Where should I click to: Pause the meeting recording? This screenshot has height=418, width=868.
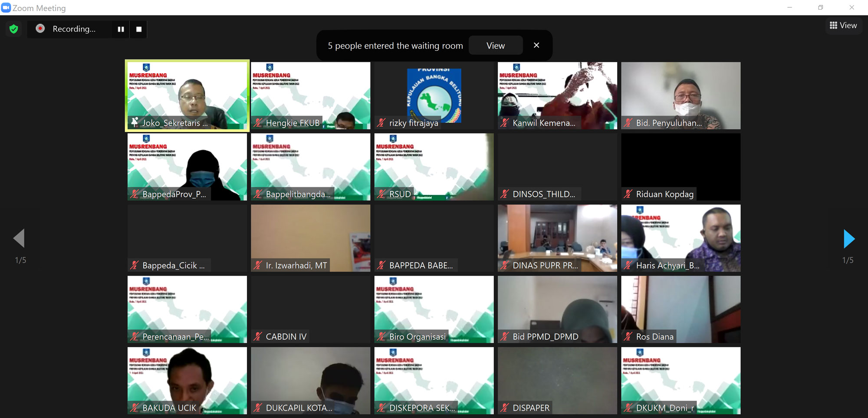click(x=121, y=29)
